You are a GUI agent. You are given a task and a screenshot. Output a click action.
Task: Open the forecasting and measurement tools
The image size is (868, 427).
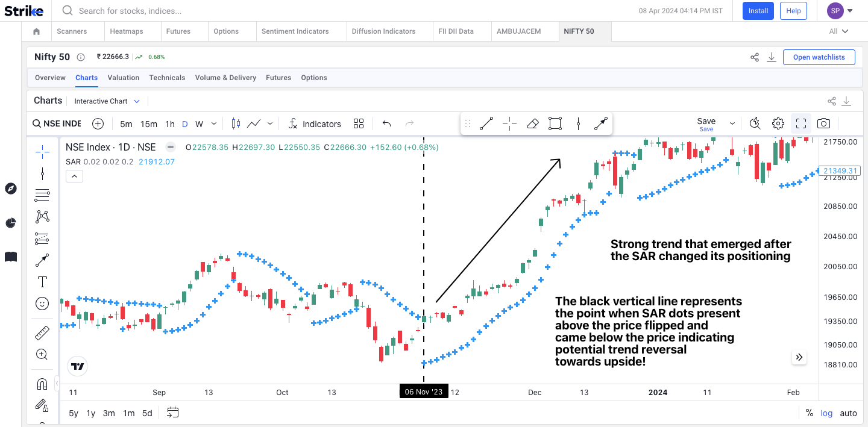click(x=42, y=238)
